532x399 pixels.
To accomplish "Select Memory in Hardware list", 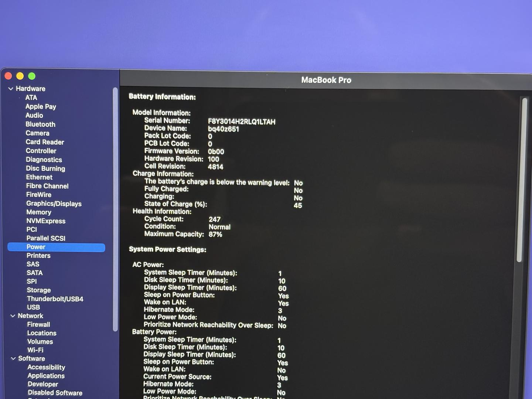I will click(x=38, y=212).
